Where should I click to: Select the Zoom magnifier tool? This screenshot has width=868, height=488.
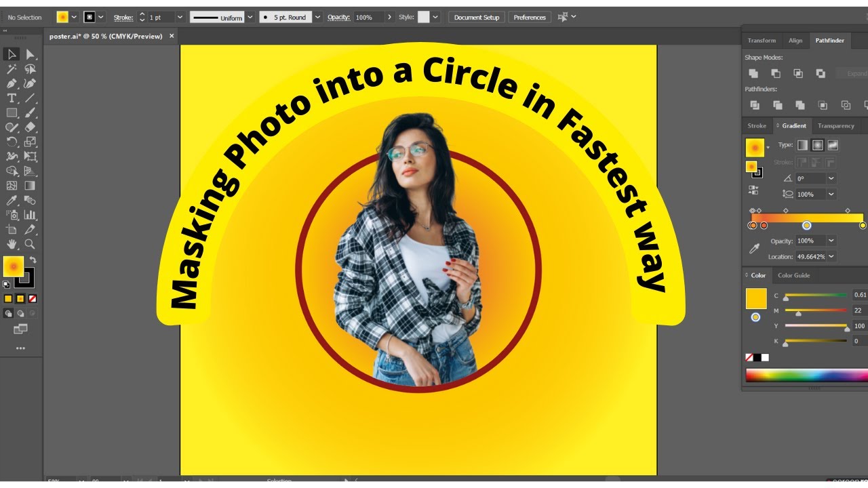(30, 244)
